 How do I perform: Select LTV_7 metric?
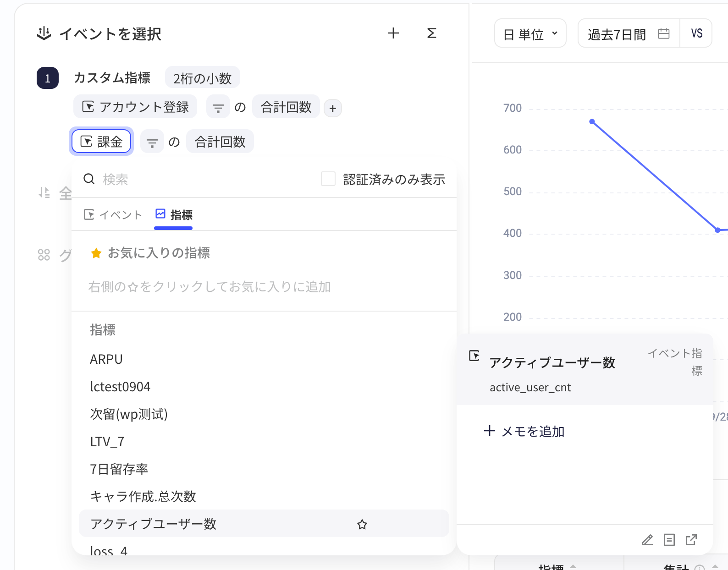(264, 442)
